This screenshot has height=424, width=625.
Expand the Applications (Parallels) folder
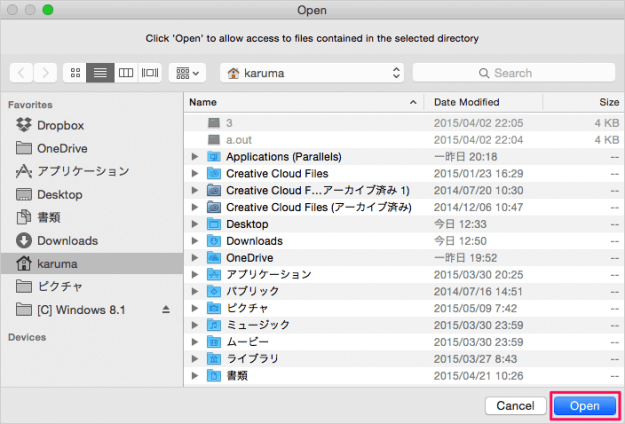(x=195, y=156)
